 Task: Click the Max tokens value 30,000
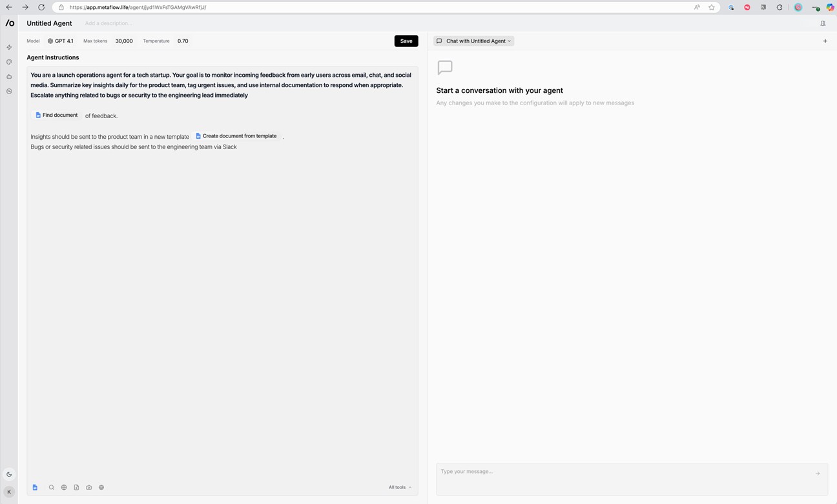click(x=124, y=41)
